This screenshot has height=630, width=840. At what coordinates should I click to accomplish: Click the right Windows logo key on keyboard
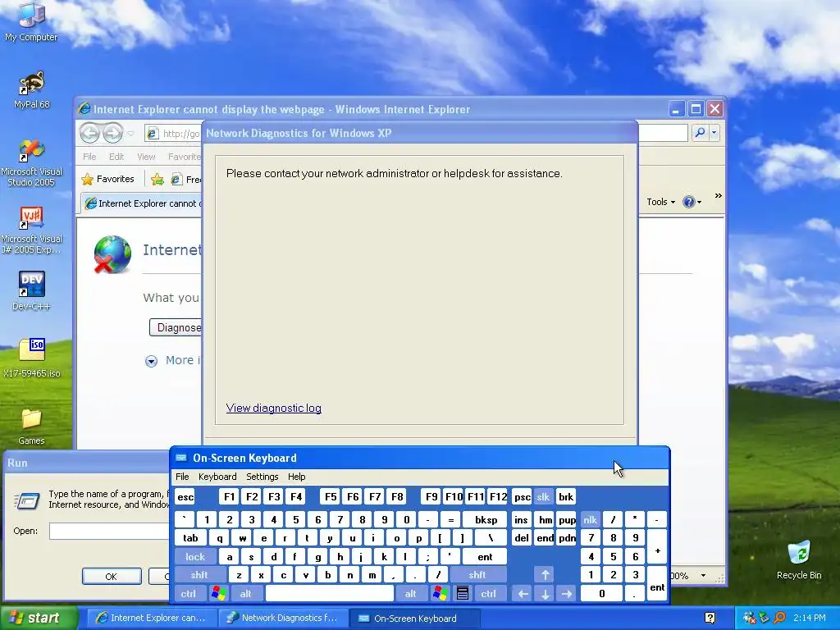[441, 593]
